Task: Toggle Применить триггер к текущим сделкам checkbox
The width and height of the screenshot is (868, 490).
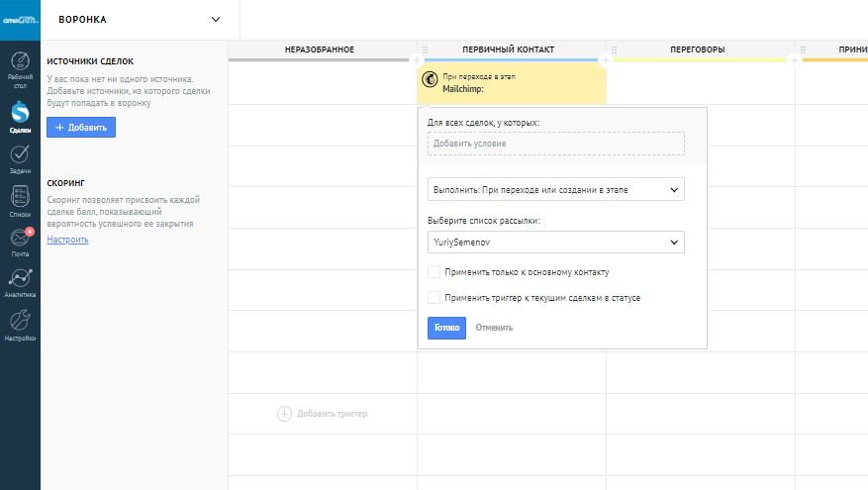Action: point(434,297)
